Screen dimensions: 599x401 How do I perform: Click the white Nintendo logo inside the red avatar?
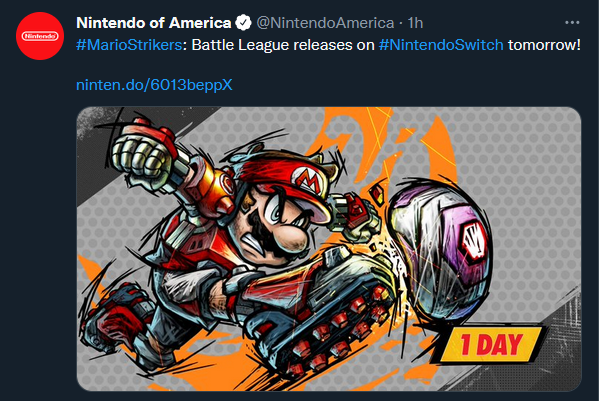coord(40,36)
